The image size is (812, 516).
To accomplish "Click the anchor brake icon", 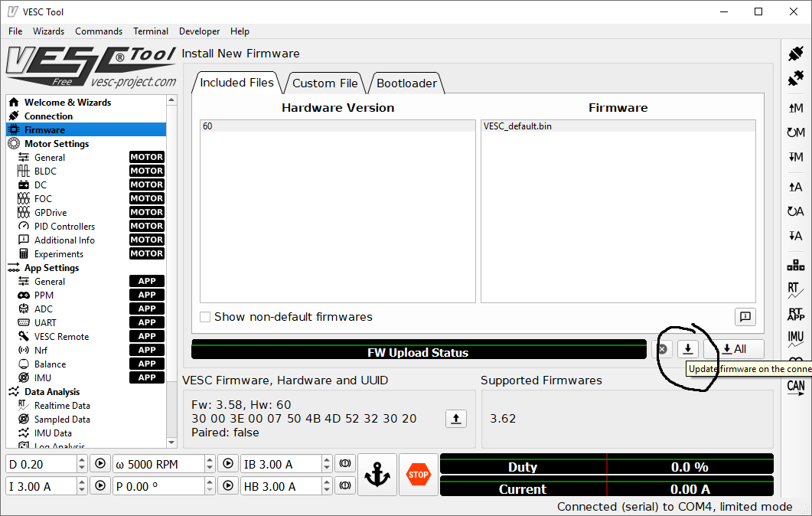I will 377,475.
